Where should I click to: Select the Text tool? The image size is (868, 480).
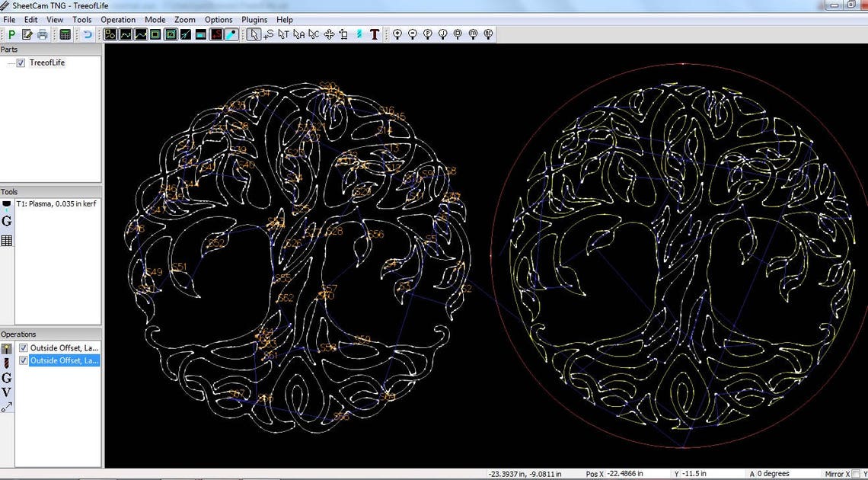[x=374, y=34]
